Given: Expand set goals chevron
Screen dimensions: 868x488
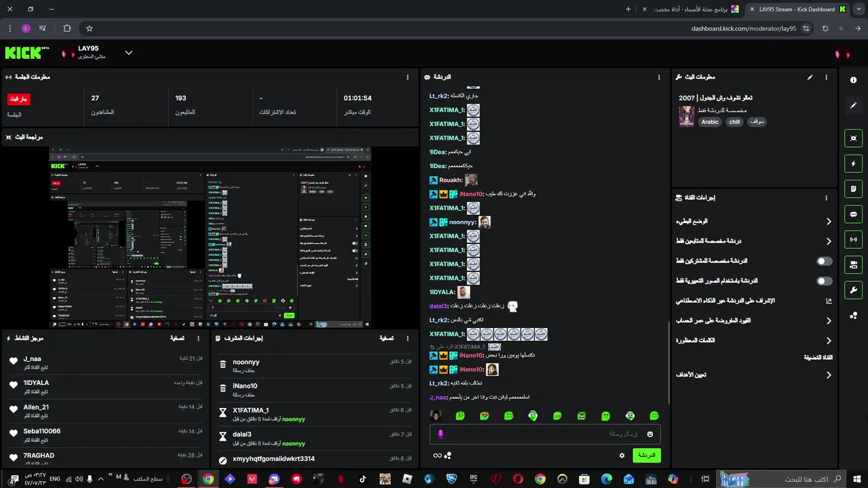Looking at the screenshot, I should coord(829,375).
